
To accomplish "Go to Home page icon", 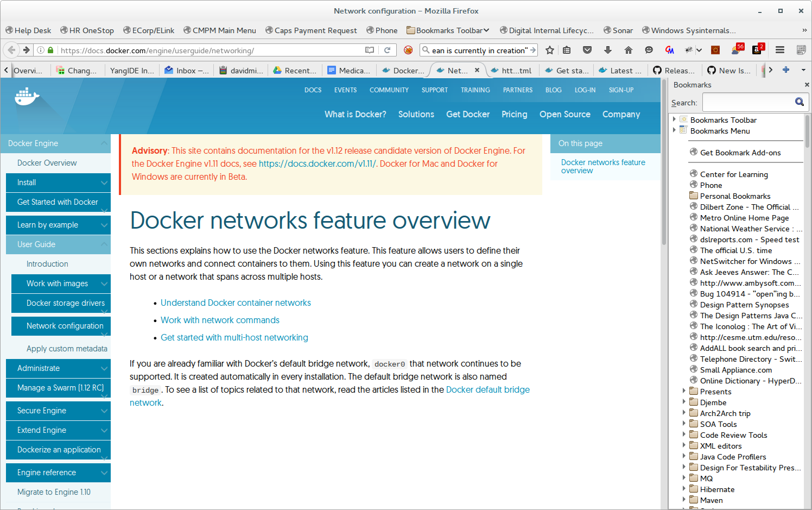I will [629, 50].
